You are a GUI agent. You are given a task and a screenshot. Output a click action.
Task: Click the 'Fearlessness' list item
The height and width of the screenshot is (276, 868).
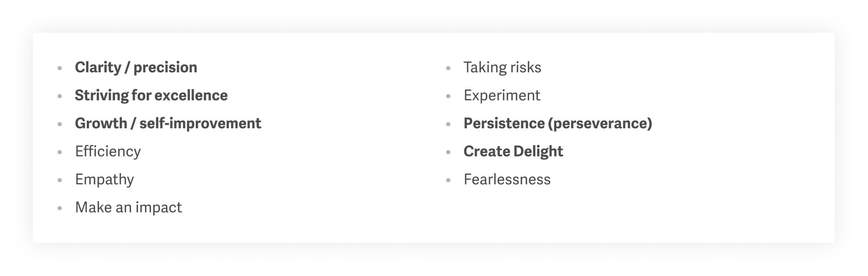point(507,179)
